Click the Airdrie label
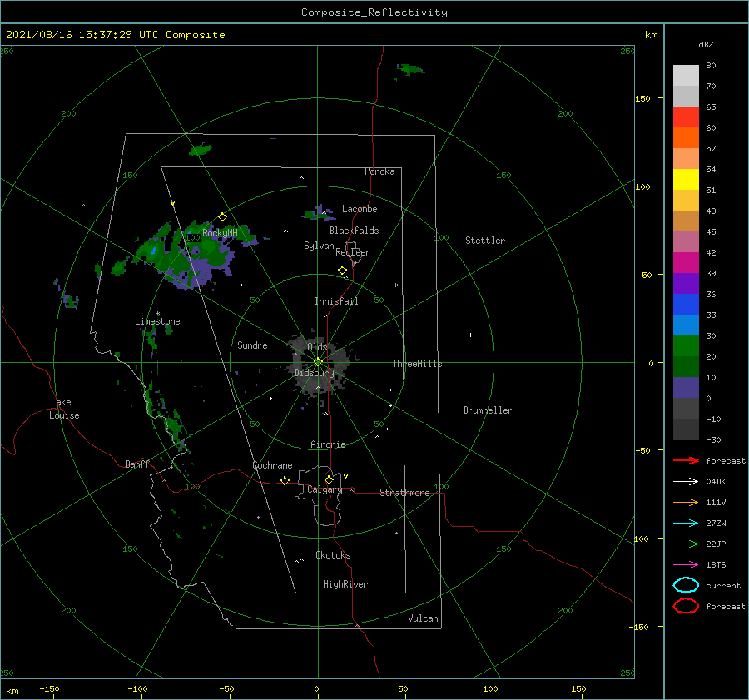The width and height of the screenshot is (749, 700). (328, 444)
